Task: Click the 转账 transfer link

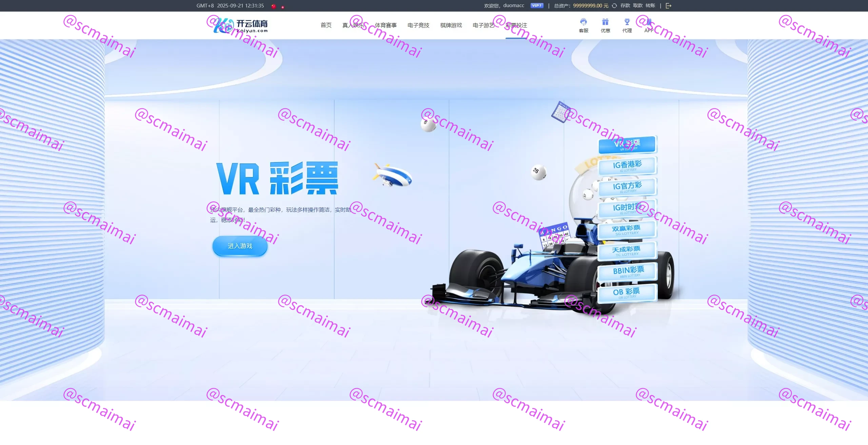Action: pos(650,6)
